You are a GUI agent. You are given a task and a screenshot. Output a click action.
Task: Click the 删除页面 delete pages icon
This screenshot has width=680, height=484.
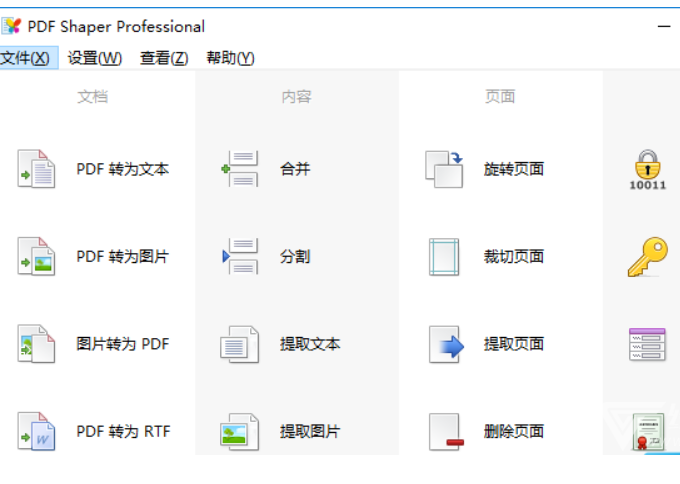point(446,432)
